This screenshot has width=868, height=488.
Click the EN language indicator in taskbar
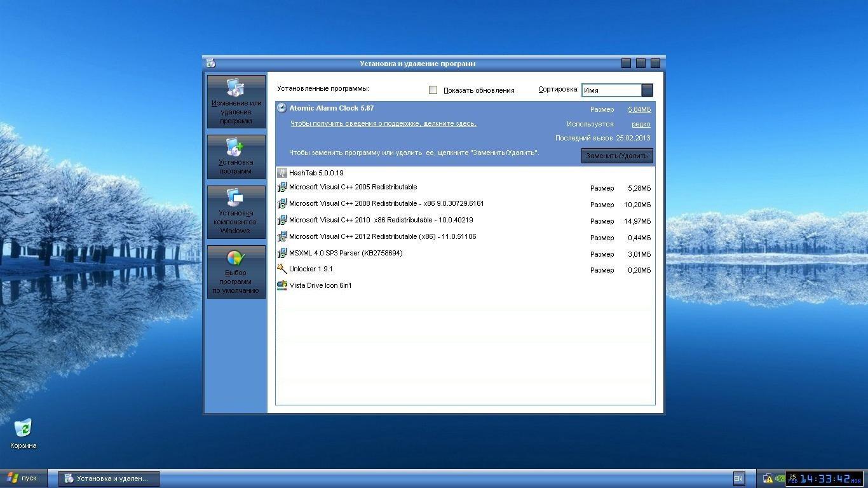pyautogui.click(x=738, y=478)
